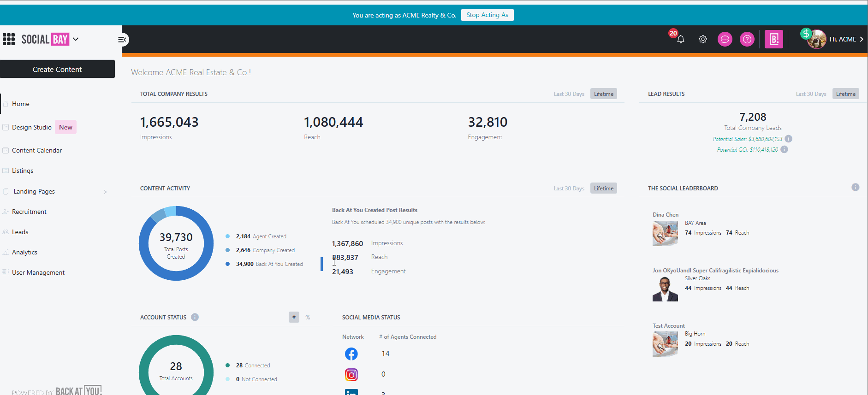
Task: Click the Home sidebar icon
Action: pyautogui.click(x=6, y=104)
